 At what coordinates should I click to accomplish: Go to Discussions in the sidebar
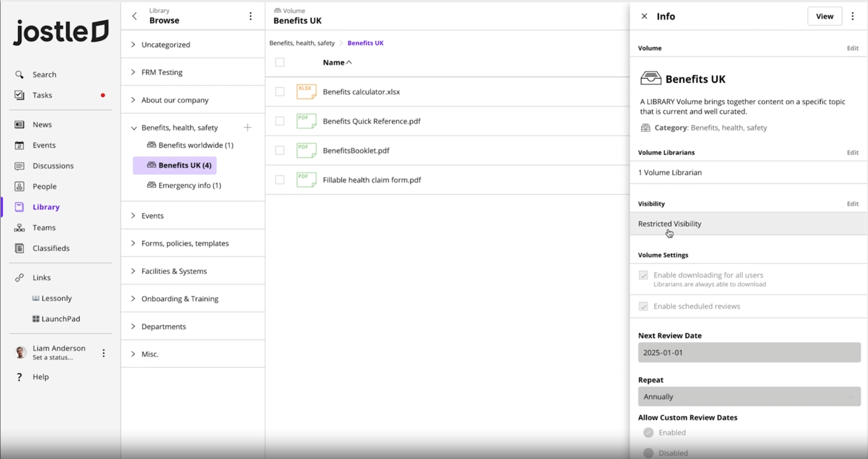[x=53, y=166]
